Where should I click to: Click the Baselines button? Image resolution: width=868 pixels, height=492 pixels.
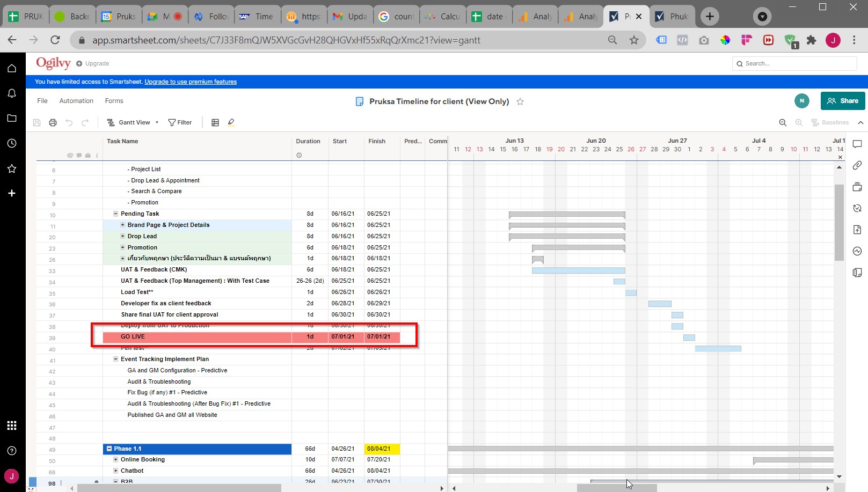coord(830,122)
